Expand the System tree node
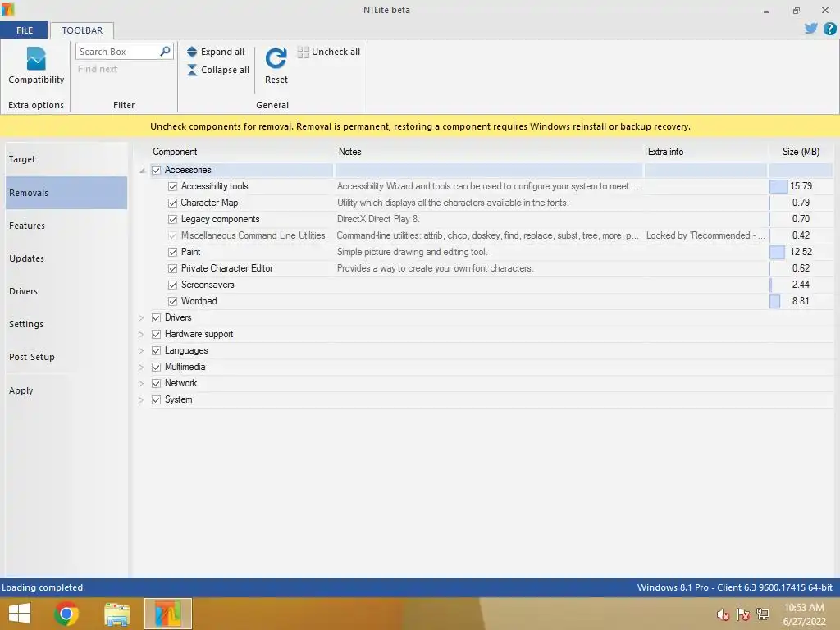 (141, 400)
